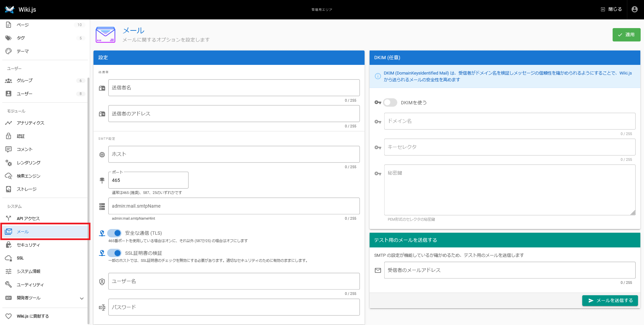Click the 送信者のアドレス input field
Viewport: 644px width, 325px height.
234,114
